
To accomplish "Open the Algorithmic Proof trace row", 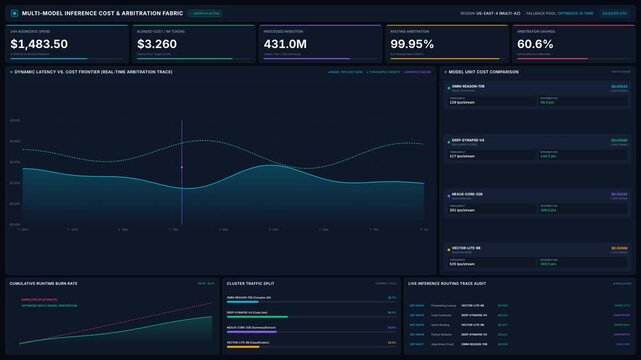I will tap(520, 344).
